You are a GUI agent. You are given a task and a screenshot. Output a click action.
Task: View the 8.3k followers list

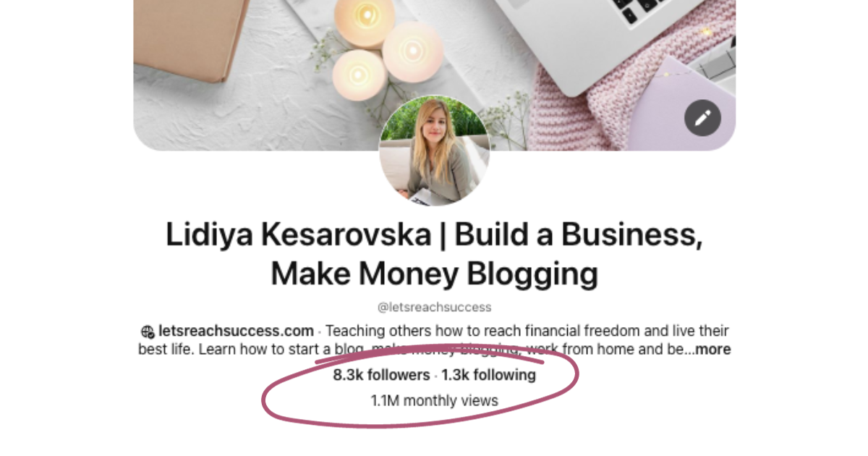[381, 375]
